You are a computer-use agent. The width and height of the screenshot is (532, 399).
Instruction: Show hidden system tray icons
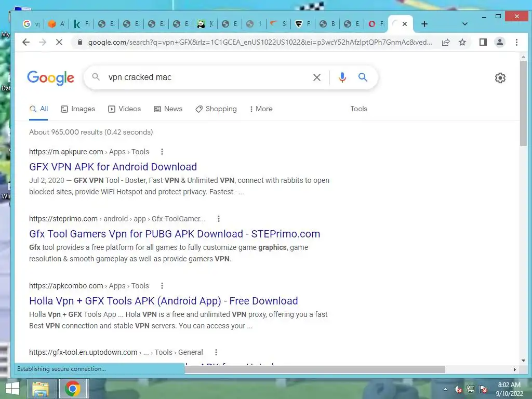(445, 389)
